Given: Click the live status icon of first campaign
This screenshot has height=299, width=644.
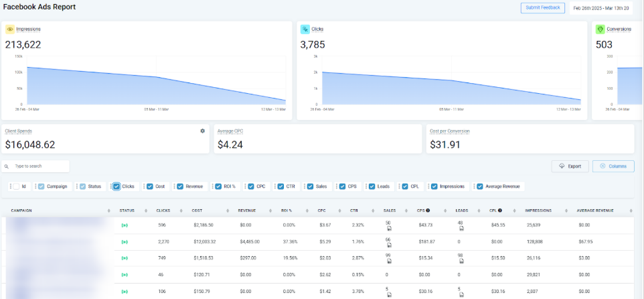Looking at the screenshot, I should point(125,225).
